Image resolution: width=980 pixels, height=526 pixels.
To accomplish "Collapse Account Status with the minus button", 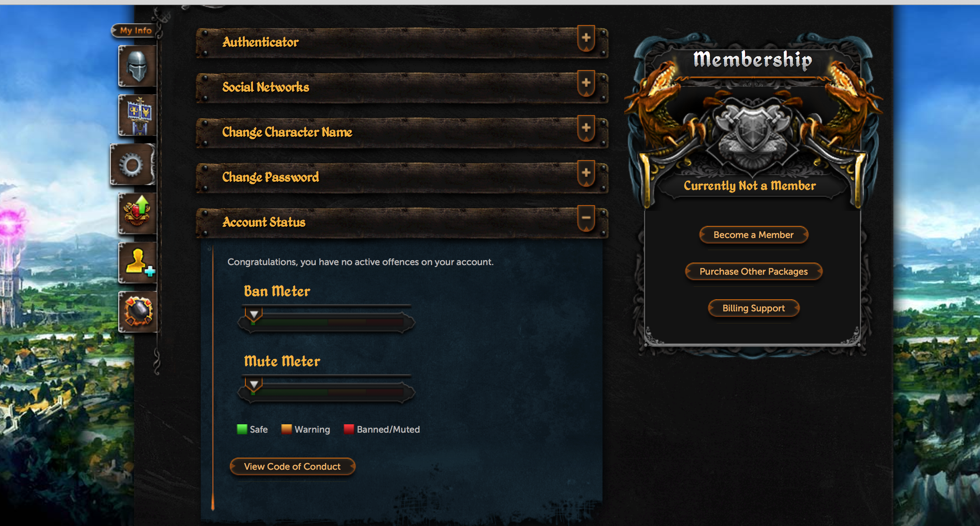I will pyautogui.click(x=586, y=218).
